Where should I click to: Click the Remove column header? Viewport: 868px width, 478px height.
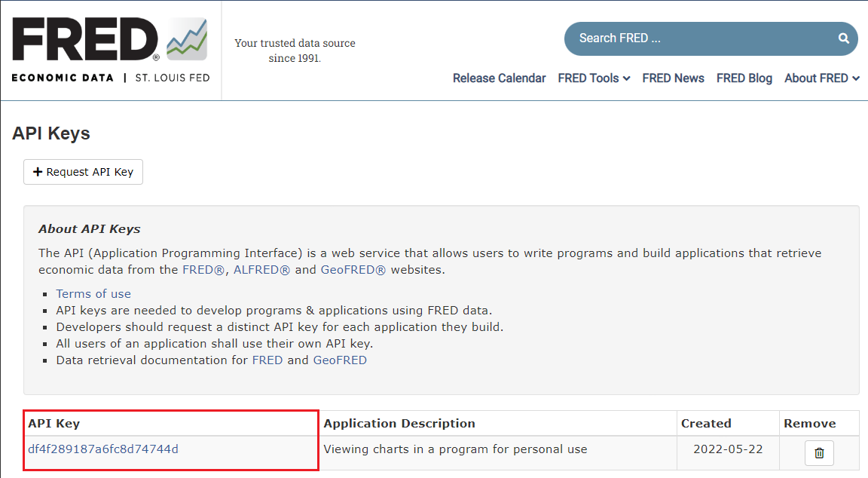[809, 423]
